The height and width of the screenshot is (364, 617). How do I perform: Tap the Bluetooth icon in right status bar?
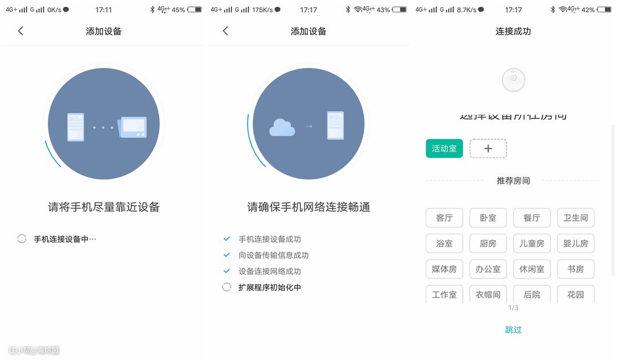pyautogui.click(x=552, y=10)
